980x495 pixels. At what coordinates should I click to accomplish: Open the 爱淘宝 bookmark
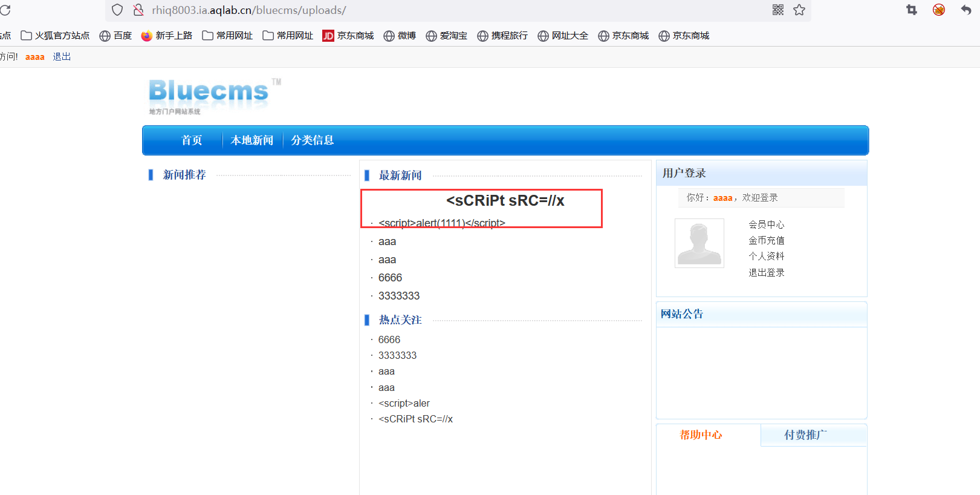pos(447,36)
